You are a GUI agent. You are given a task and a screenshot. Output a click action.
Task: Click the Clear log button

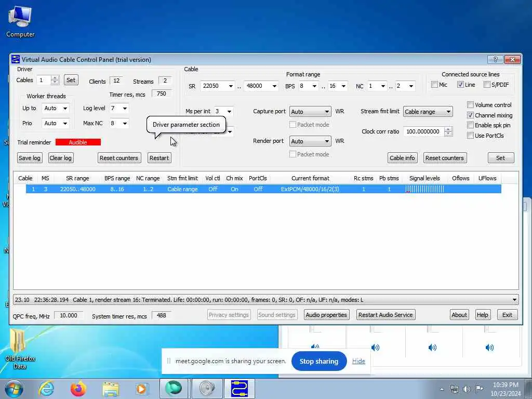(60, 158)
